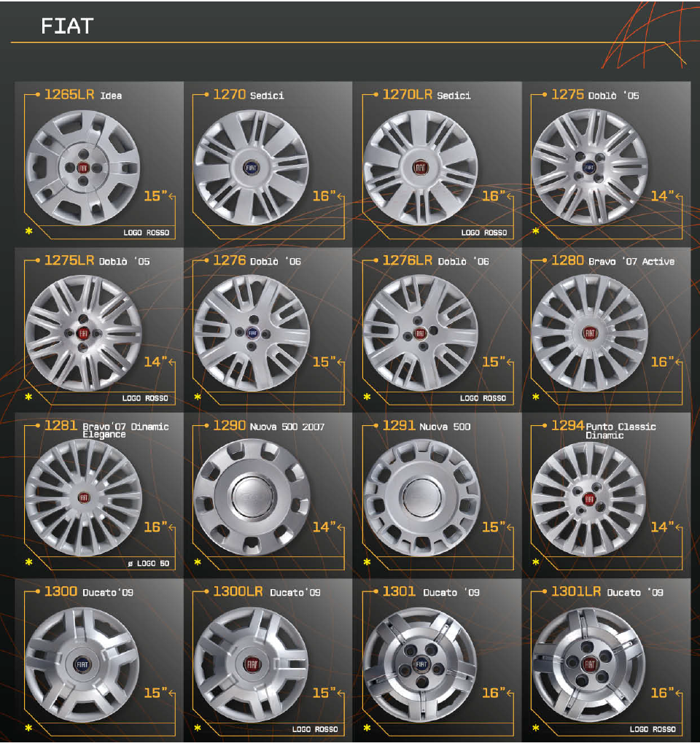This screenshot has height=746, width=700.
Task: Click the product code 1276LR
Action: (x=408, y=260)
